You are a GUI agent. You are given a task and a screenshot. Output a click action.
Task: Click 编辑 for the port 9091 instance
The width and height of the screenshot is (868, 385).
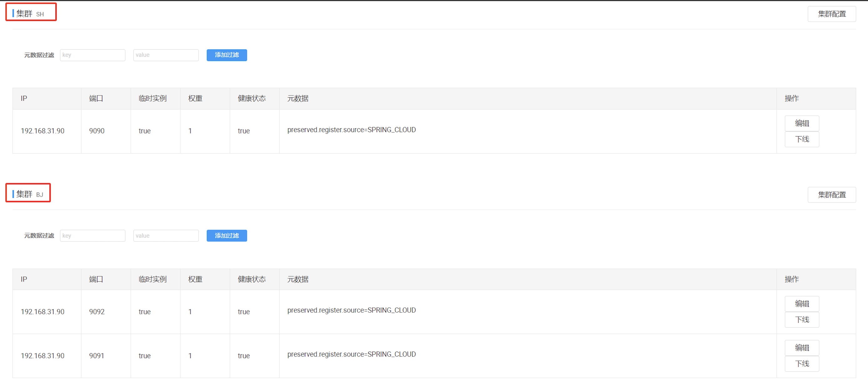pyautogui.click(x=802, y=347)
